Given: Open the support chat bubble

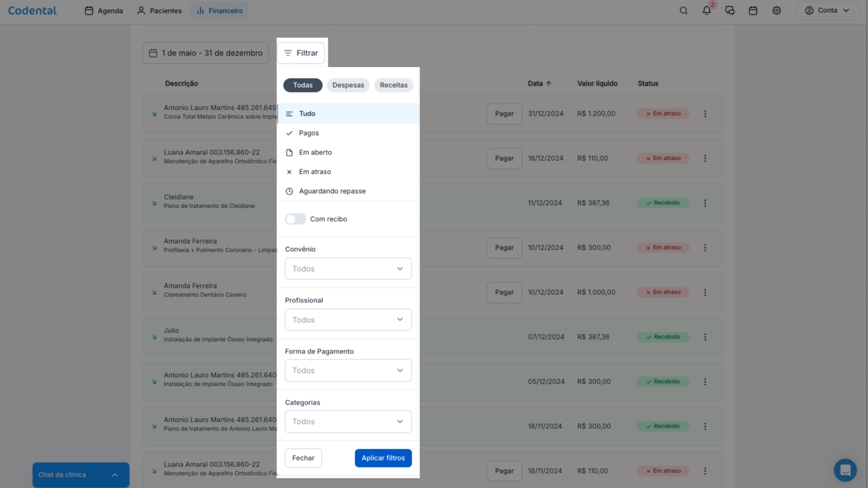Looking at the screenshot, I should pyautogui.click(x=845, y=470).
